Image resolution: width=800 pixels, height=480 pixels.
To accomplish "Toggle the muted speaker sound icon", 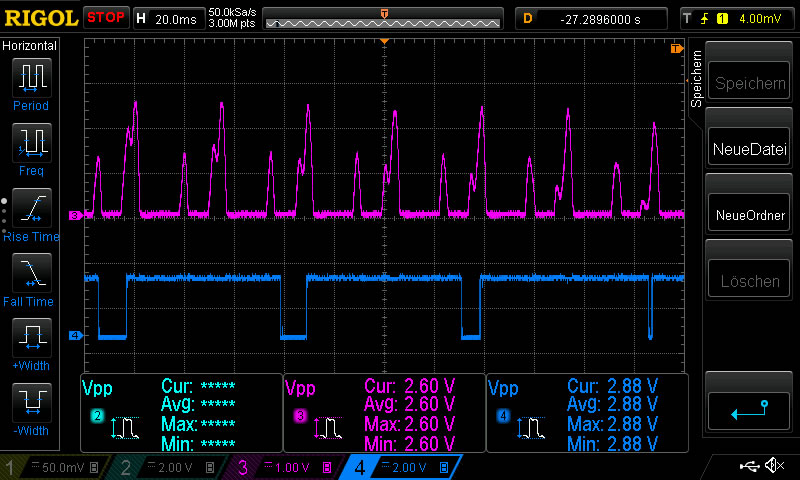I will 774,466.
